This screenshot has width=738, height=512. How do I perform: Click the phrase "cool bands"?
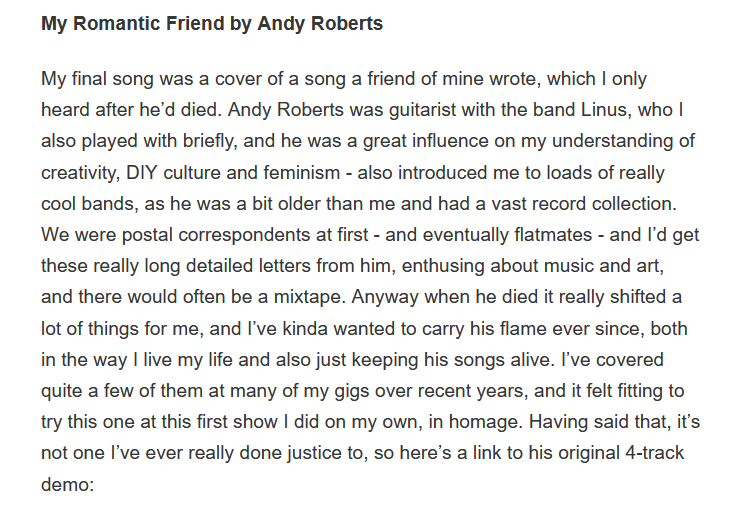(84, 202)
